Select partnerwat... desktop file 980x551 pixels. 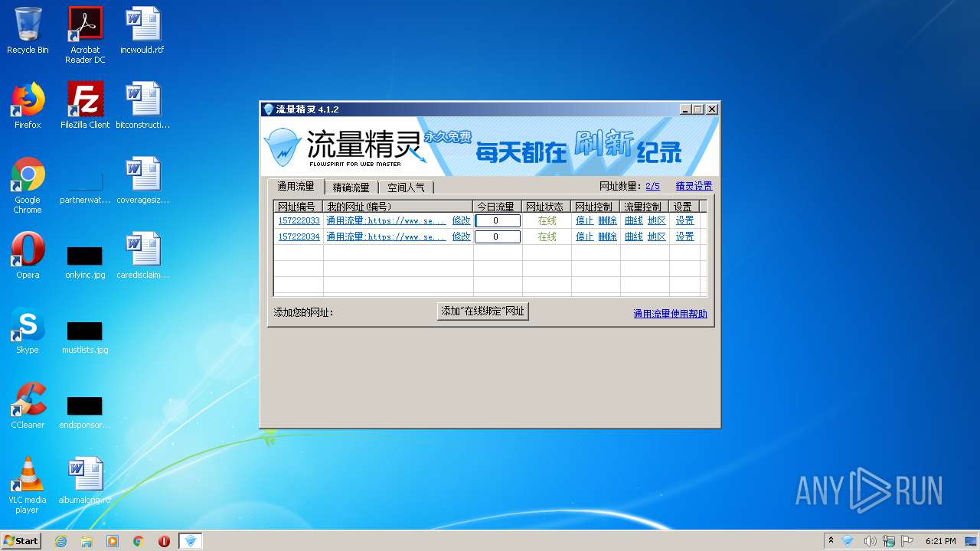85,190
